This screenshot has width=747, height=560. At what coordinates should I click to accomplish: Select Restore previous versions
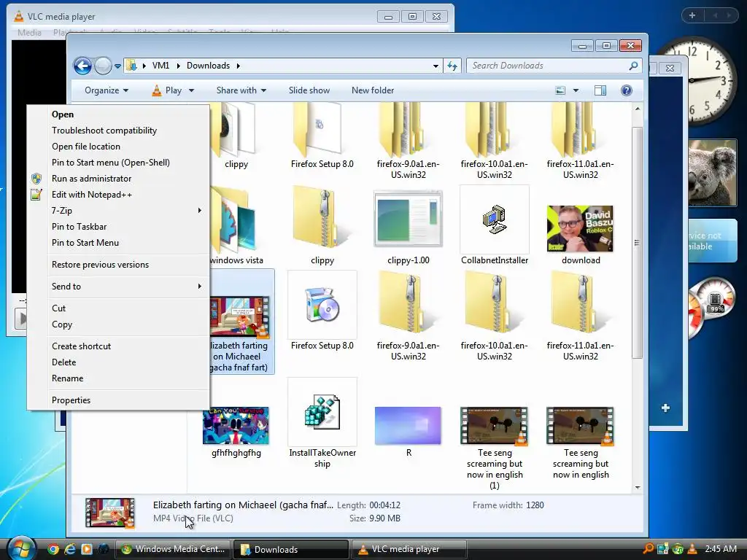118,264
